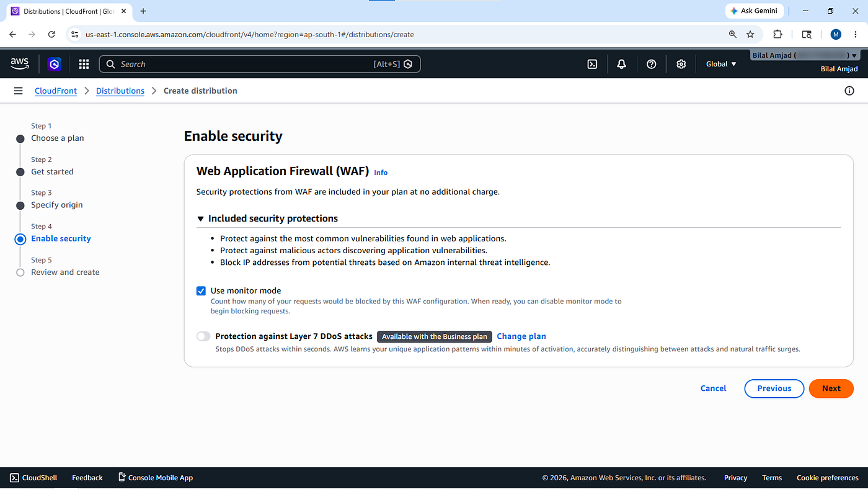Click the Available with the Business plan badge
Screen dimensions: 868x489
pyautogui.click(x=435, y=336)
